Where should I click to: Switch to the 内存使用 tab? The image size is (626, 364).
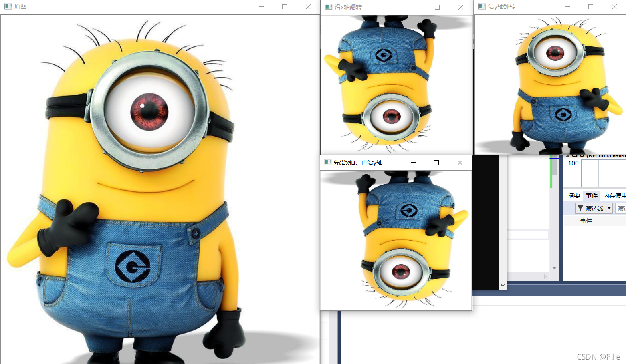point(614,195)
